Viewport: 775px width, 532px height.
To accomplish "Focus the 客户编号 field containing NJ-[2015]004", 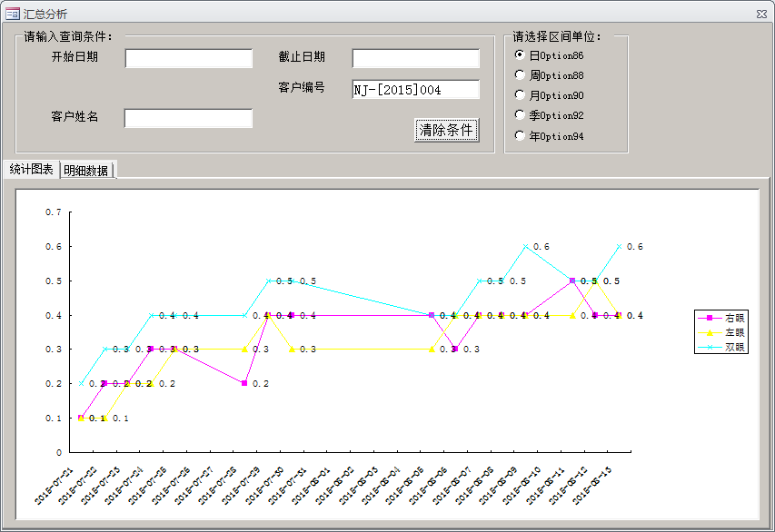I will [415, 89].
